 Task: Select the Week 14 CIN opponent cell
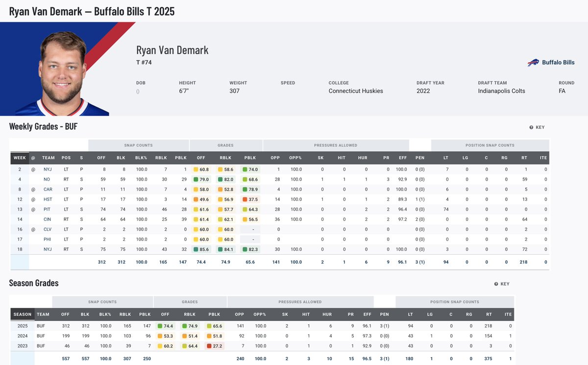point(48,219)
